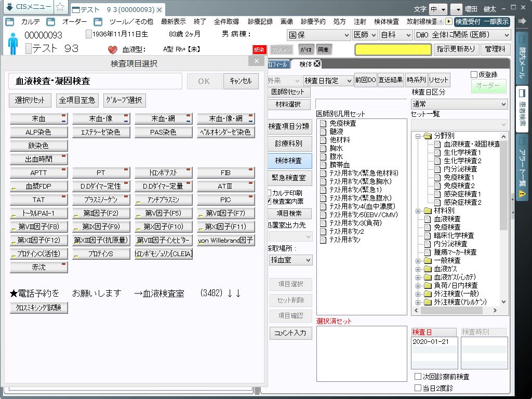The image size is (532, 399).
Task: Click the 選択リセット button
Action: (30, 100)
